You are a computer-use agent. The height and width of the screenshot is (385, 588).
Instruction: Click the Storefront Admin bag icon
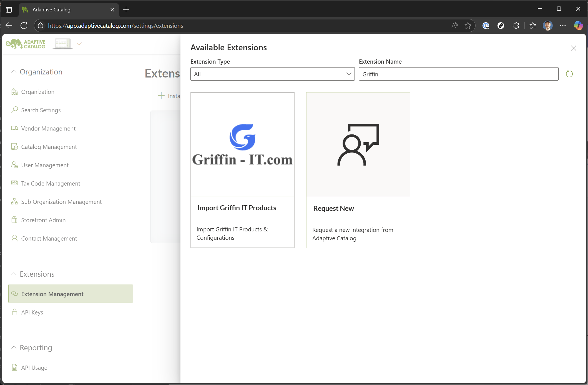[x=14, y=220]
